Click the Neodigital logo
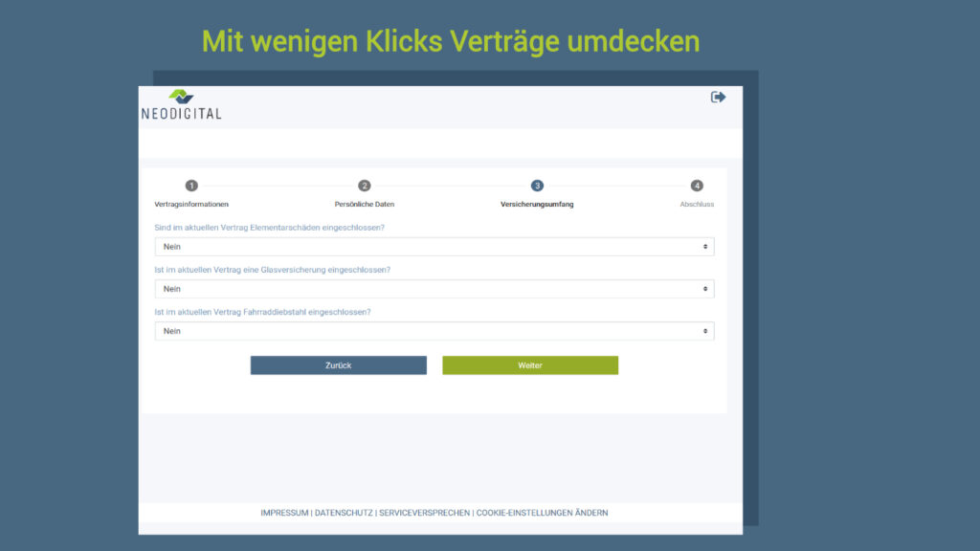This screenshot has width=980, height=551. click(181, 105)
